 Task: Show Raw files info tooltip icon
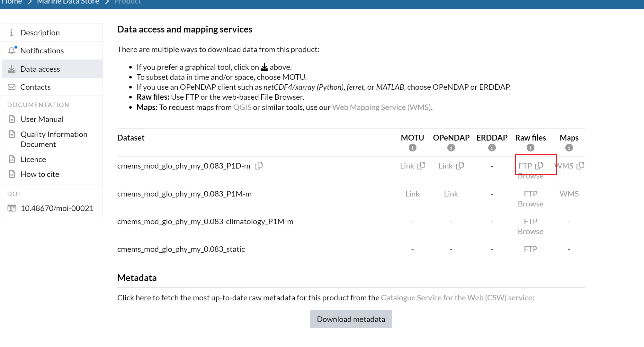(531, 148)
